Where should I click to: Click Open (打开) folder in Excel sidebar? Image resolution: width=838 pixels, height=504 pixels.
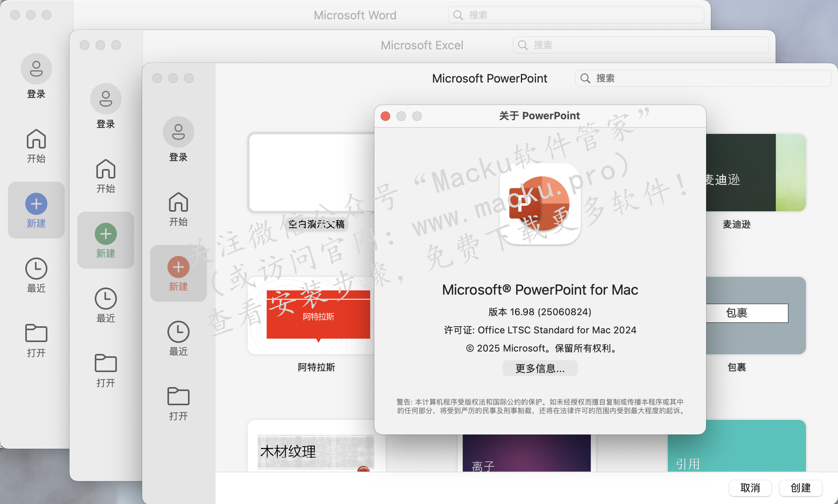coord(105,370)
